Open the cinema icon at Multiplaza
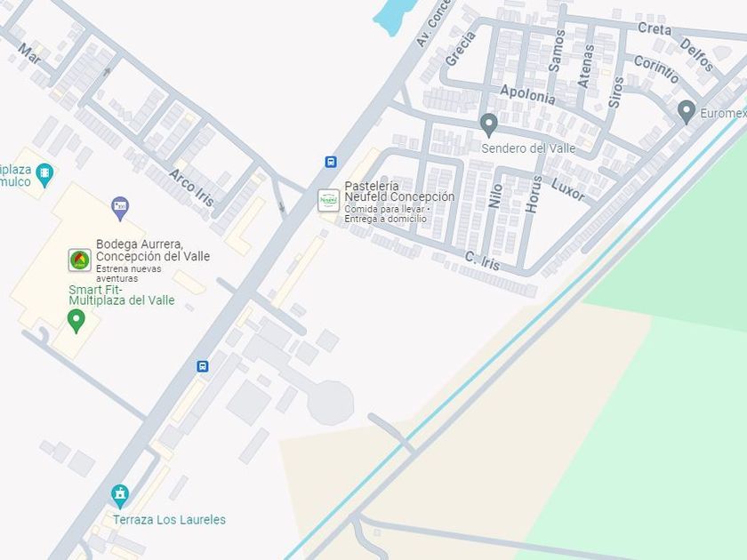Image resolution: width=747 pixels, height=560 pixels. pyautogui.click(x=44, y=175)
